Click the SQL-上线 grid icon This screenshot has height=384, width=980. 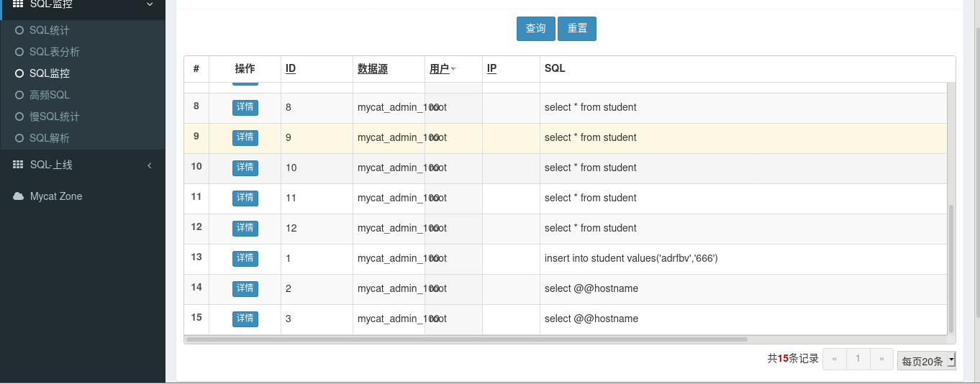coord(18,165)
